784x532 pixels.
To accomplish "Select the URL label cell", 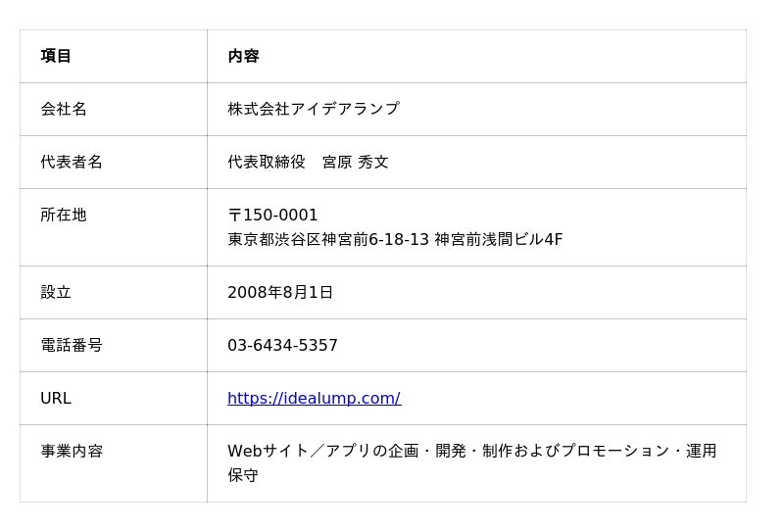I will tap(114, 398).
